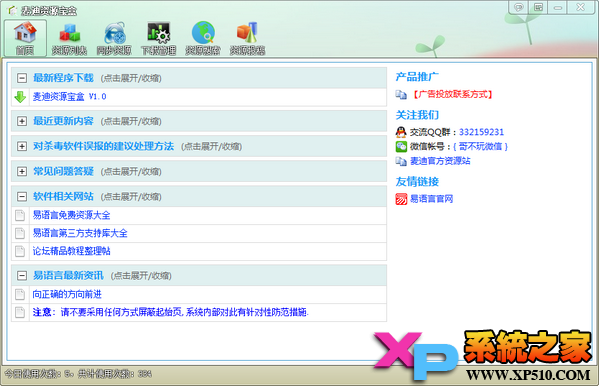The height and width of the screenshot is (386, 599).
Task: Open 论坛精品教程整理帖 link
Action: (x=71, y=251)
